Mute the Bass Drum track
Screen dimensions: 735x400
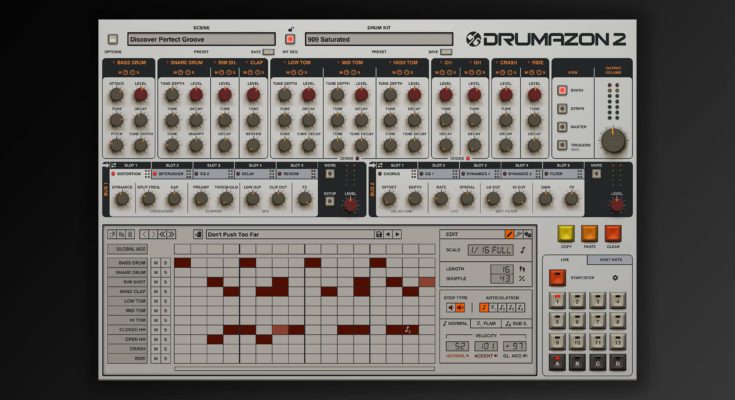pyautogui.click(x=155, y=263)
